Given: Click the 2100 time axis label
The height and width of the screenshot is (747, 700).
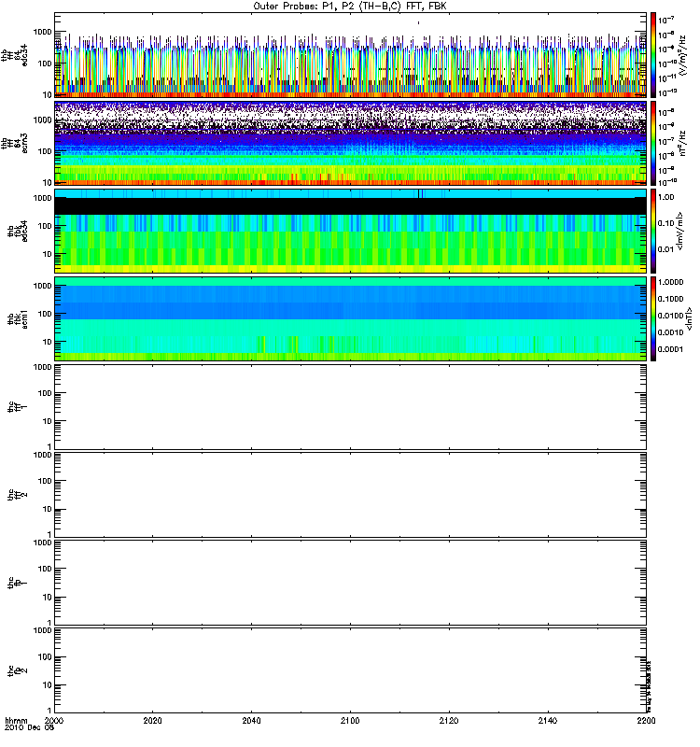Looking at the screenshot, I should 350,720.
